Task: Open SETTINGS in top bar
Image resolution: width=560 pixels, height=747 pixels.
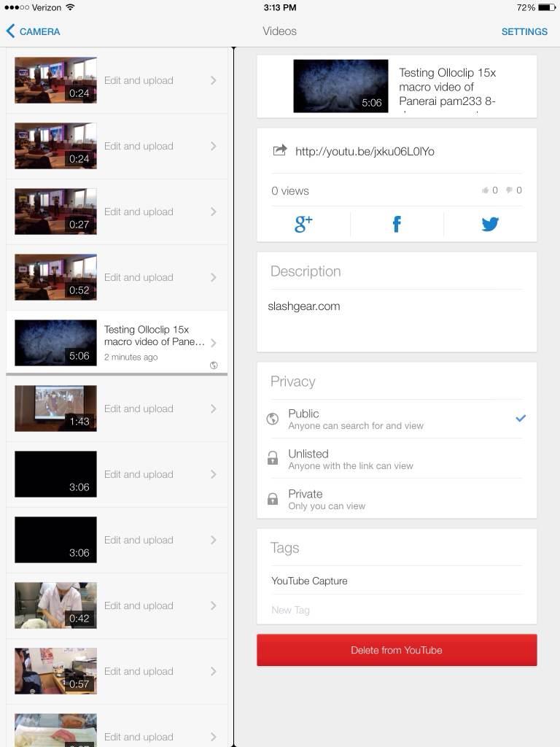Action: click(x=524, y=31)
